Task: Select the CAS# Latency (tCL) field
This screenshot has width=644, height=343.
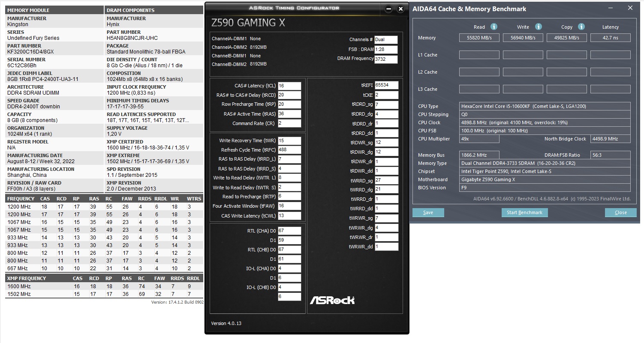Action: click(289, 86)
